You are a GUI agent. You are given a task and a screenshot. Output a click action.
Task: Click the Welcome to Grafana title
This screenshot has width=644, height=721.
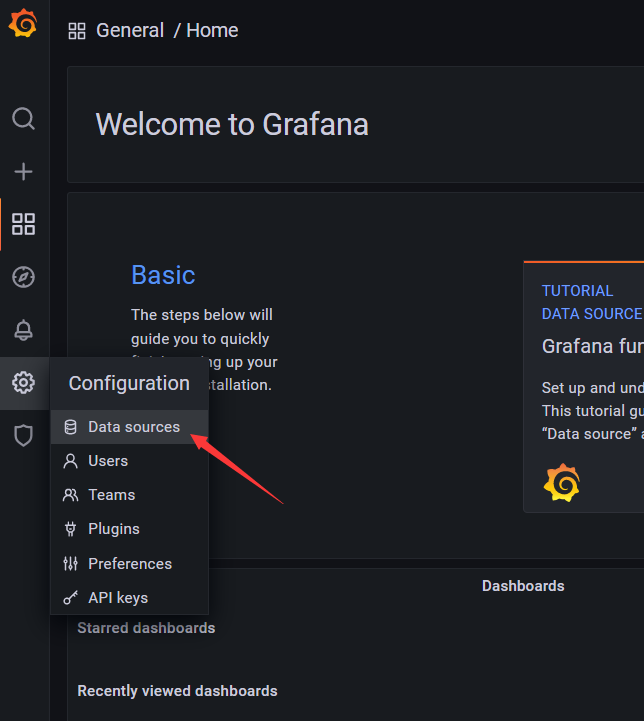click(232, 125)
